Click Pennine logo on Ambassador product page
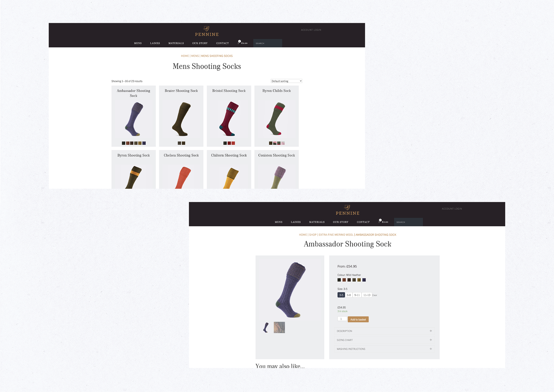 click(347, 210)
